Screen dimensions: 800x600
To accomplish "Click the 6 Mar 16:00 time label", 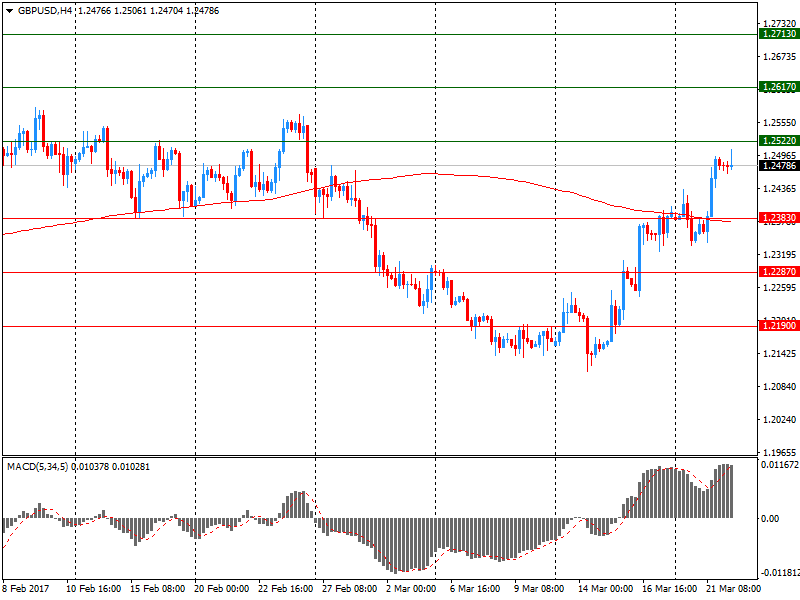I will (x=475, y=589).
